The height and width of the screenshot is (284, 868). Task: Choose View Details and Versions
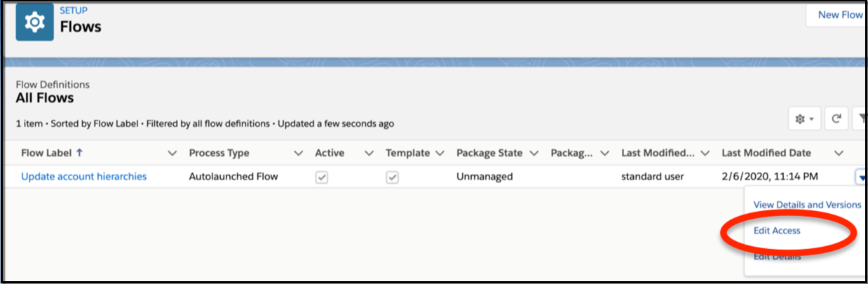tap(807, 205)
